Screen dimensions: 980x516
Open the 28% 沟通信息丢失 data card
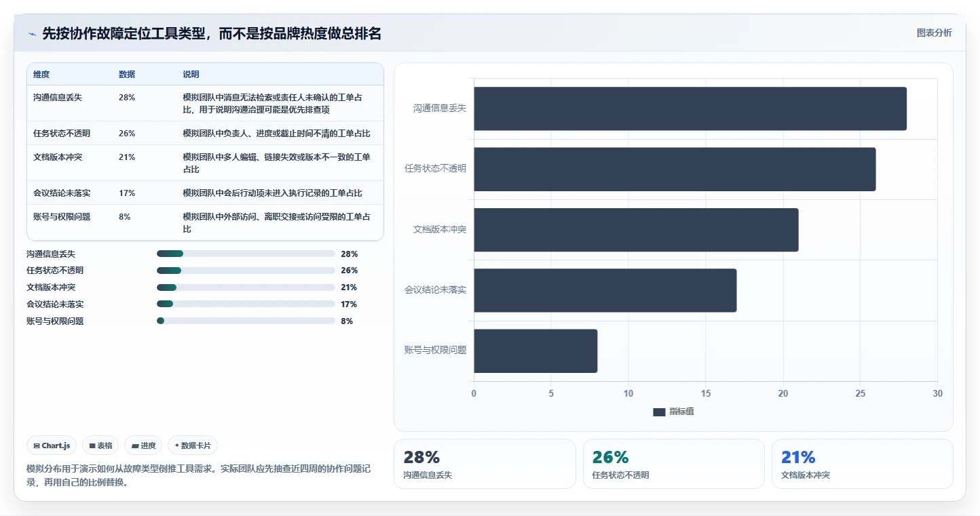point(485,464)
